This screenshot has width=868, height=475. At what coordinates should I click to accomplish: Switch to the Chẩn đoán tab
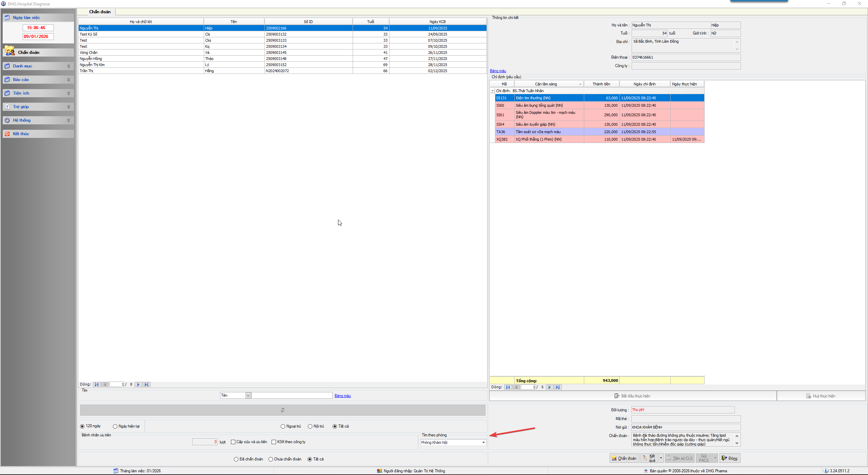coord(100,12)
